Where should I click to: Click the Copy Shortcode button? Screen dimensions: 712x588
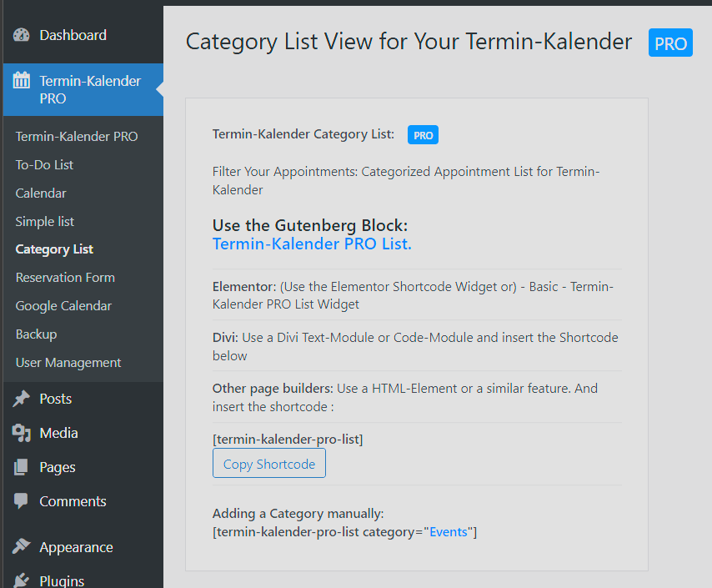268,463
